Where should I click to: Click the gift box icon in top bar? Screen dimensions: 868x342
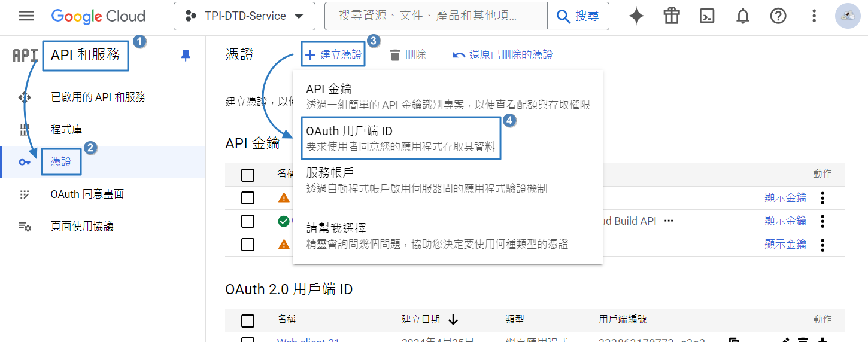click(672, 16)
